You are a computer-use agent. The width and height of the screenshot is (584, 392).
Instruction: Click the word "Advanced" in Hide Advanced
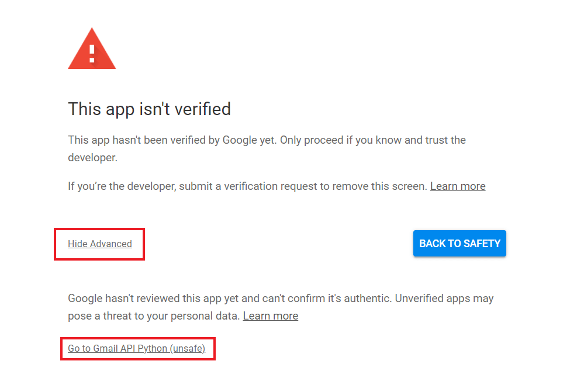pos(110,244)
